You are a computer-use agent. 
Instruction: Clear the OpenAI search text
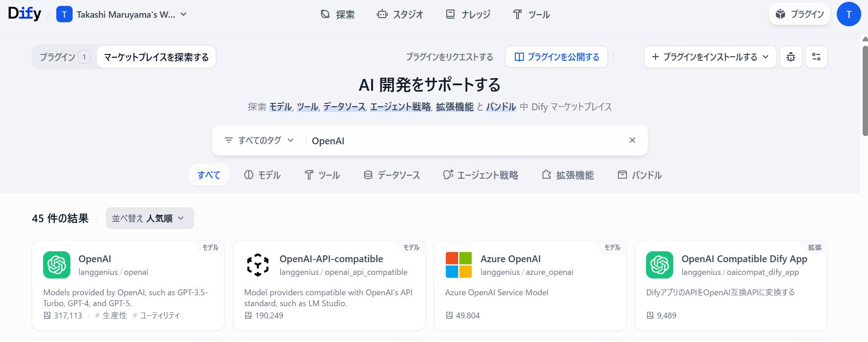(x=632, y=141)
